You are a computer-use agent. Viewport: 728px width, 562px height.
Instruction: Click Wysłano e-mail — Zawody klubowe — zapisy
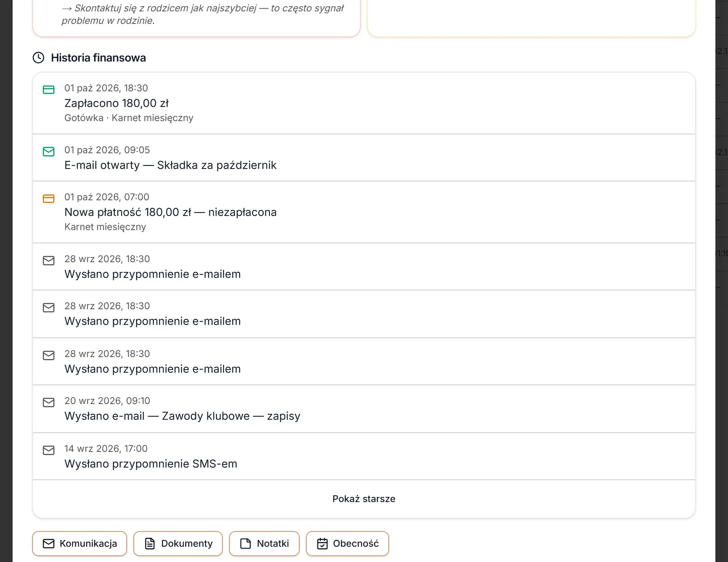point(182,416)
